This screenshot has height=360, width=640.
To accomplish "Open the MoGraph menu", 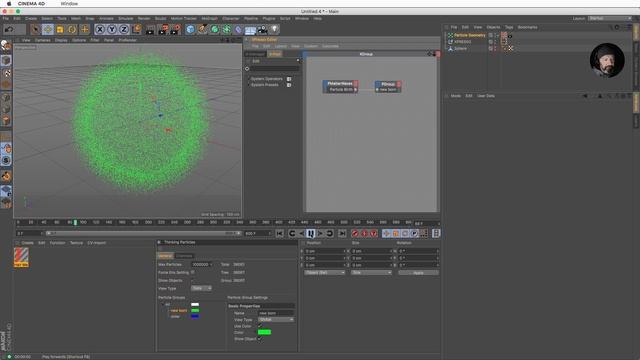I will pyautogui.click(x=209, y=18).
